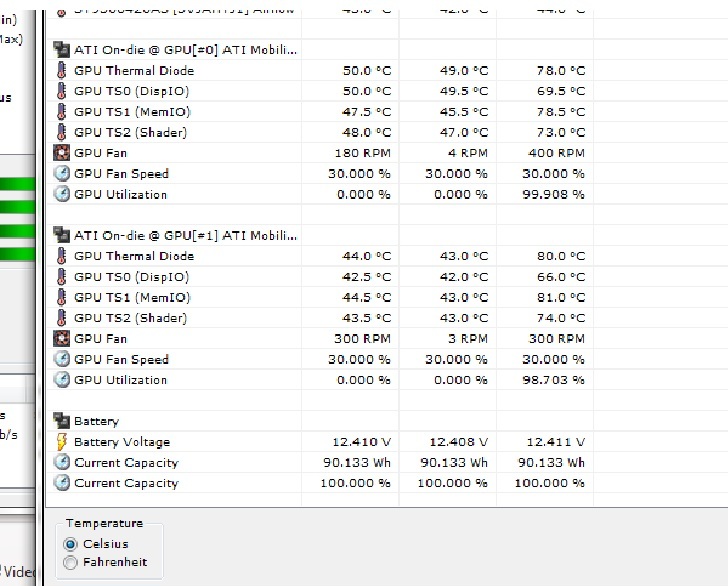This screenshot has width=728, height=586.
Task: Select the ATI On-die @ GPU[#1] section header
Action: tap(185, 235)
